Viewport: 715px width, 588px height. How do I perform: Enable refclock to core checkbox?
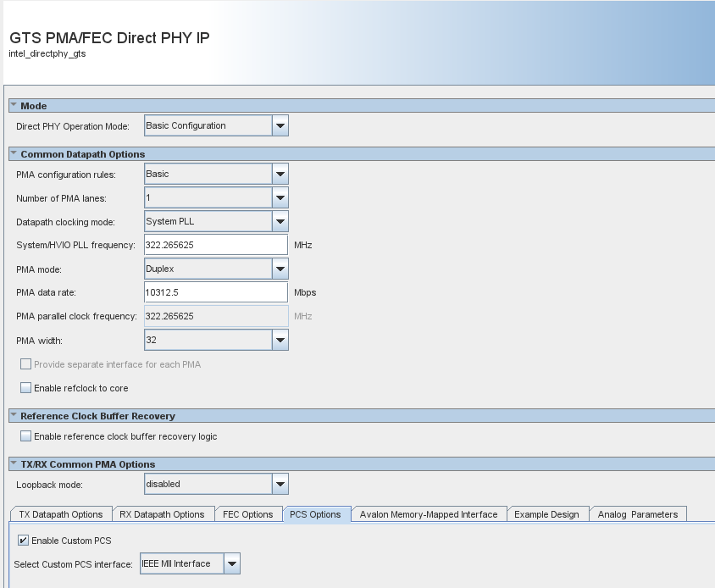click(26, 388)
